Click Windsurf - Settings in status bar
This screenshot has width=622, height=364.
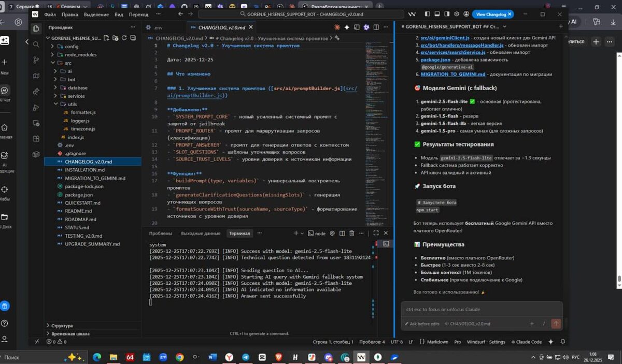coord(486,342)
